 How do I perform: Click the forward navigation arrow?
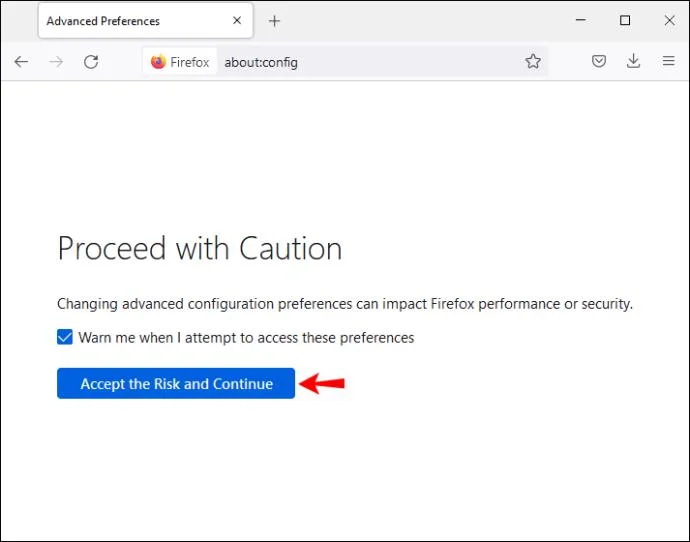(56, 62)
